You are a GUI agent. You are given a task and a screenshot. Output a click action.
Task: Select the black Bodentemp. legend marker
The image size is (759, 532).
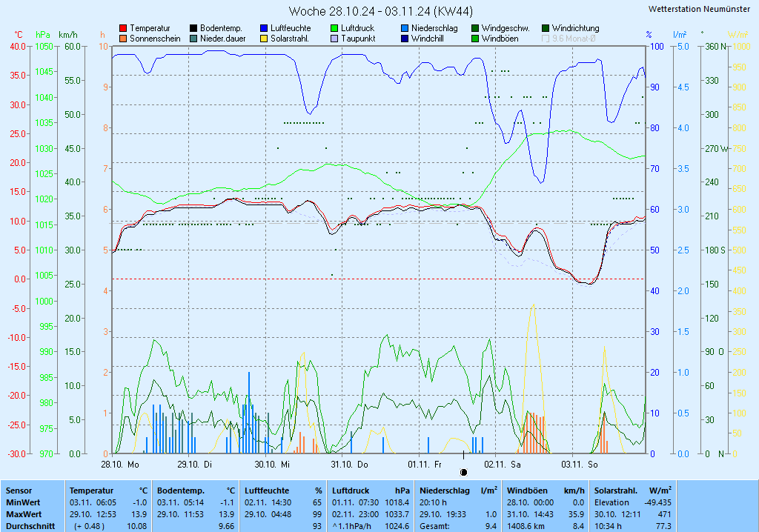(x=193, y=28)
